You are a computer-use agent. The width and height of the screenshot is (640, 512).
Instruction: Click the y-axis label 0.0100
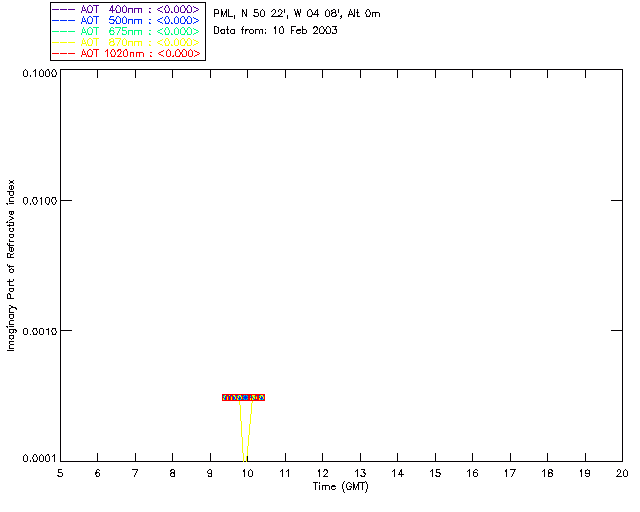[40, 200]
